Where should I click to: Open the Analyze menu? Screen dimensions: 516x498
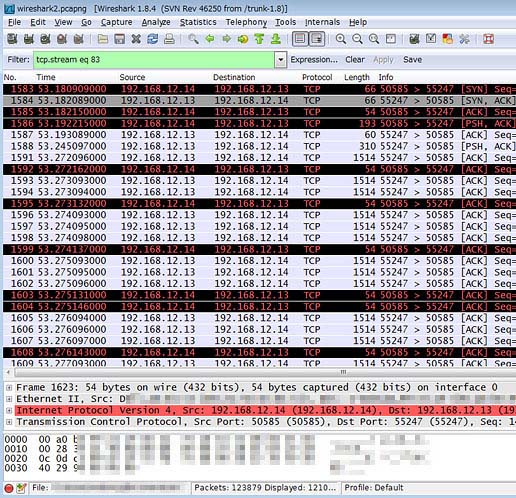[x=156, y=22]
